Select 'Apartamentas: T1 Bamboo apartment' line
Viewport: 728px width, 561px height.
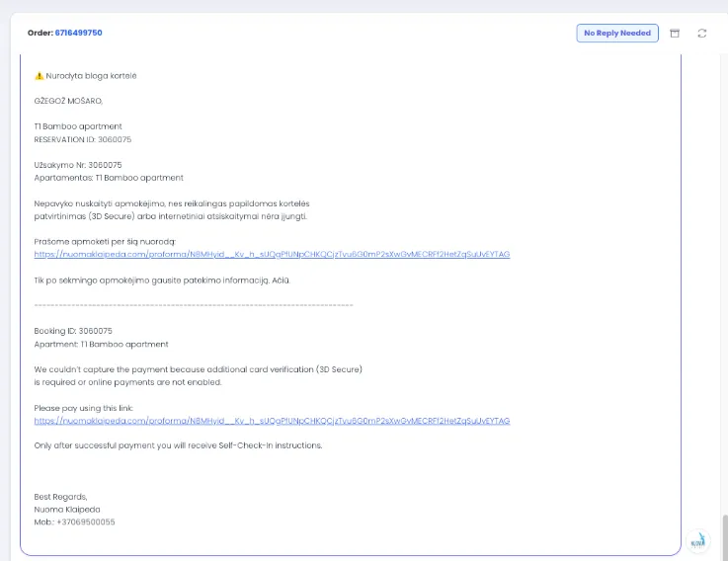click(x=109, y=178)
